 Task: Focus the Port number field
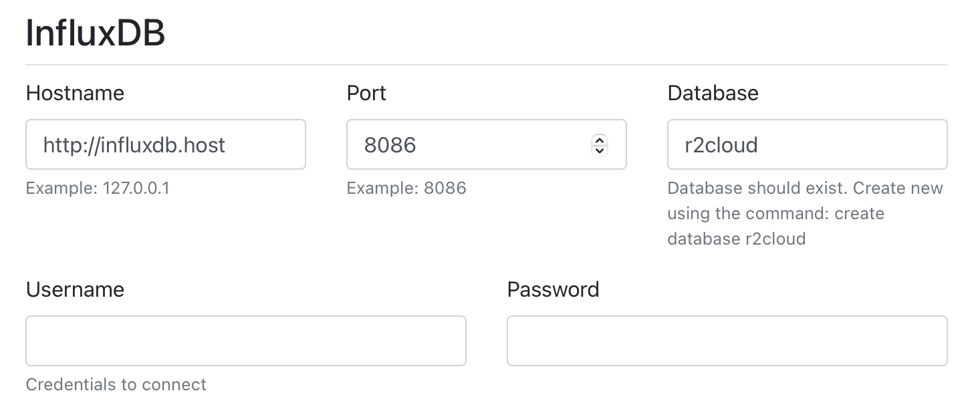[x=468, y=144]
